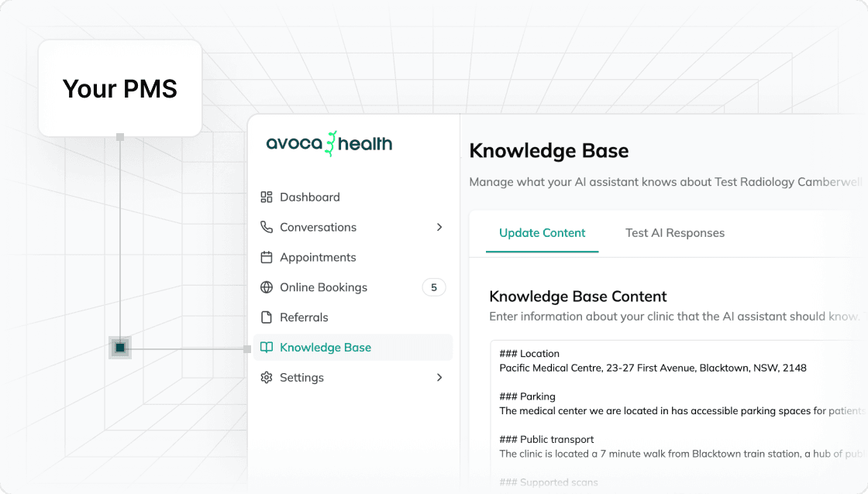
Task: Open the Dashboard grid icon
Action: [267, 197]
